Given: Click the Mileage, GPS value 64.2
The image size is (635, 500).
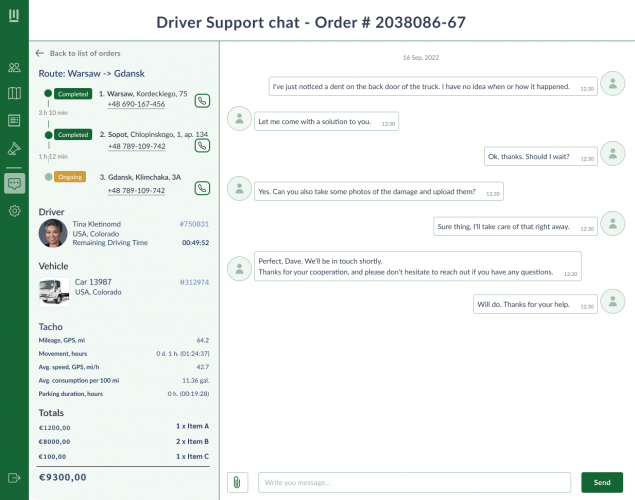Looking at the screenshot, I should click(203, 340).
